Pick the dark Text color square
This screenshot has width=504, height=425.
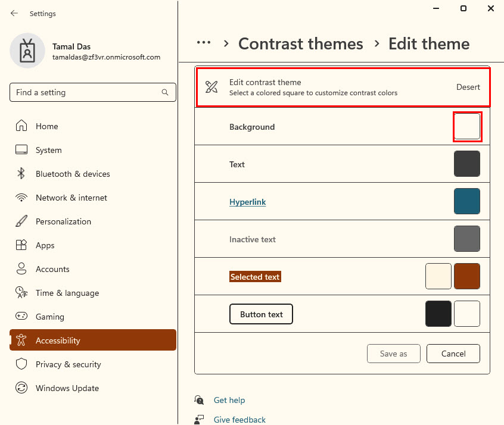click(x=466, y=164)
